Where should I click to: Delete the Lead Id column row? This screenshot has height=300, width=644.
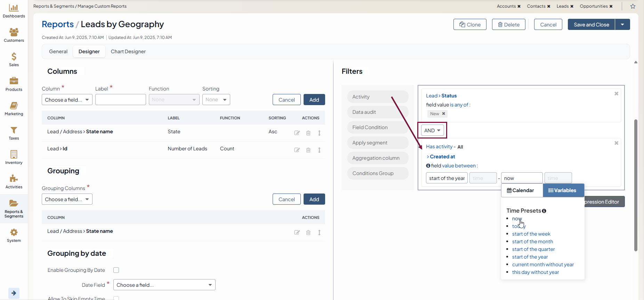308,150
